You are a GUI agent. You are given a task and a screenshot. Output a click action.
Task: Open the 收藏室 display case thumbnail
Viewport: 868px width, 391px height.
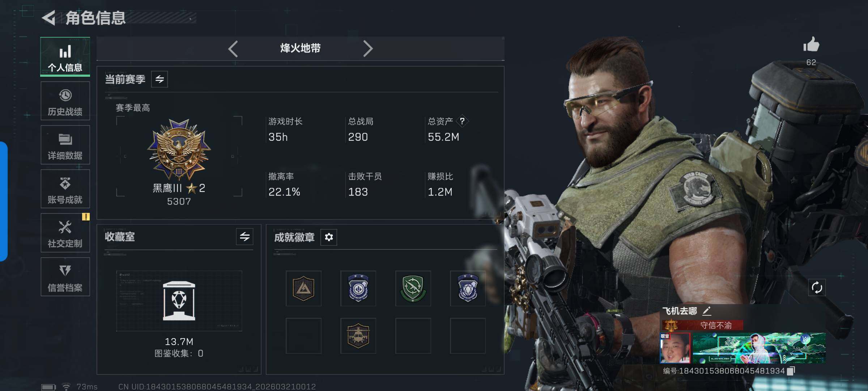tap(179, 301)
